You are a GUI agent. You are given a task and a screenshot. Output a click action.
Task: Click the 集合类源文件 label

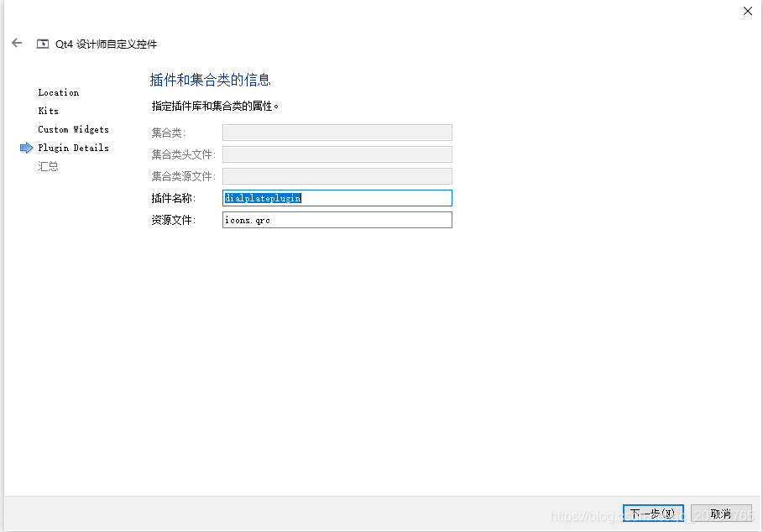184,176
